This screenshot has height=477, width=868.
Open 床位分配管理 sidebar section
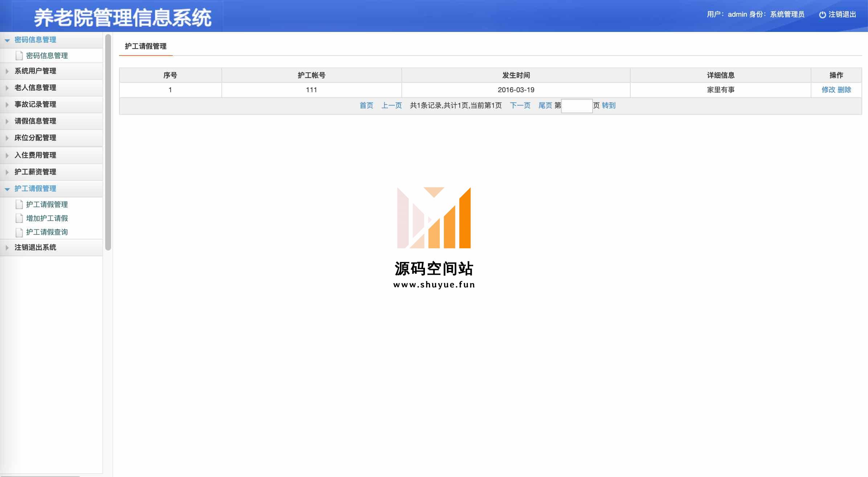[x=51, y=138]
